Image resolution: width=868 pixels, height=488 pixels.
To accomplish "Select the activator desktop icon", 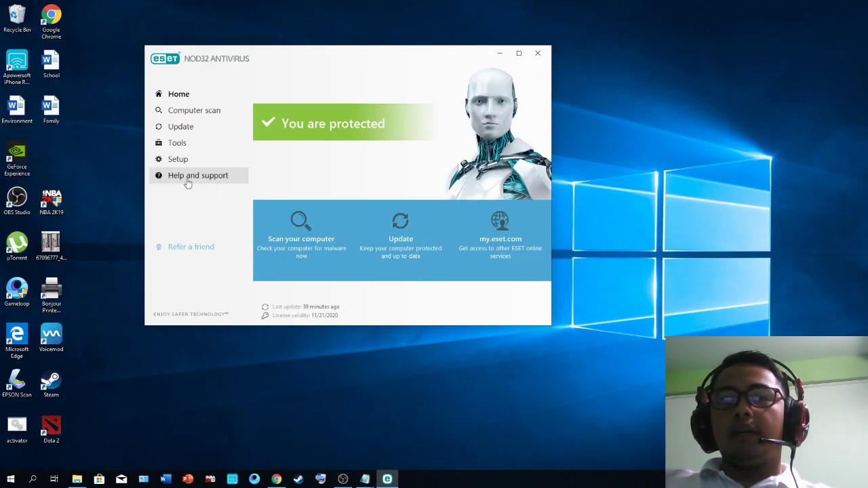I will [17, 429].
